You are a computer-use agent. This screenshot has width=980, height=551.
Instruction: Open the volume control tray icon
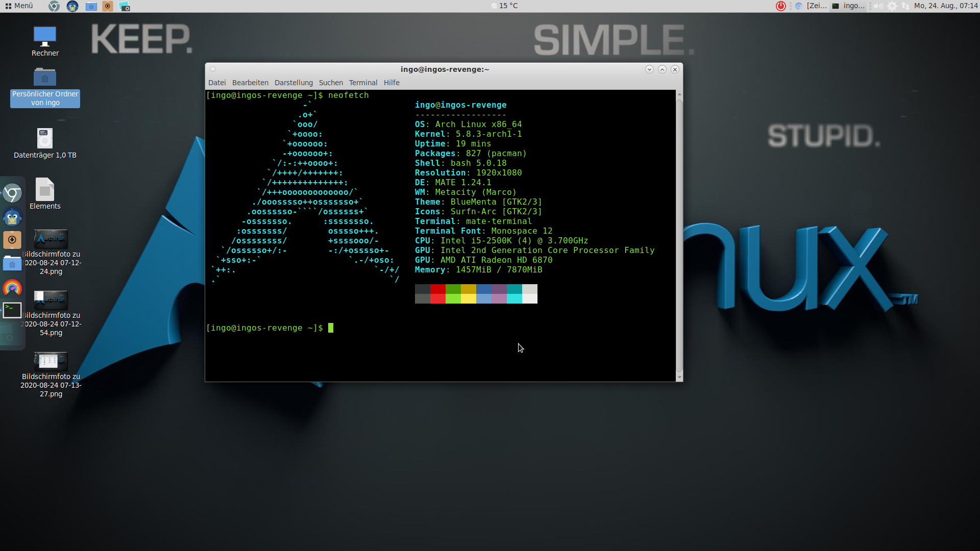tap(878, 6)
